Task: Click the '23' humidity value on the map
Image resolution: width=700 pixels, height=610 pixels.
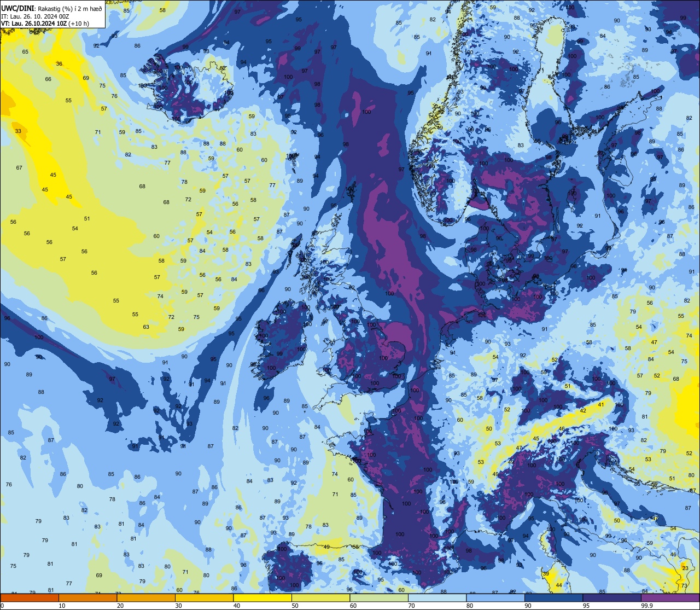Action: pos(685,568)
